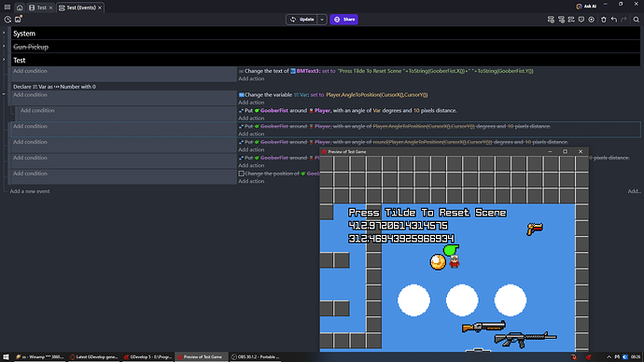Open the Ask AI assistant

pyautogui.click(x=586, y=7)
